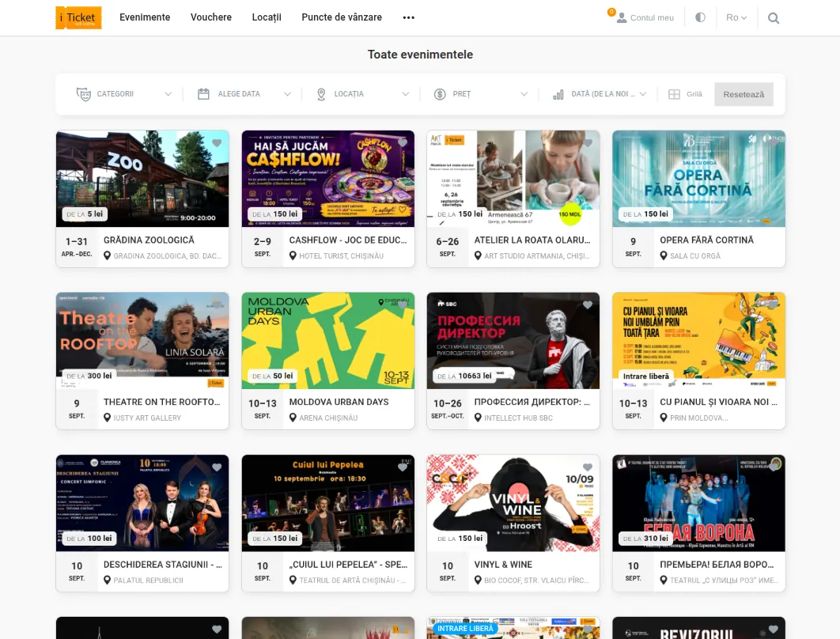Image resolution: width=840 pixels, height=639 pixels.
Task: Click location text ARENA CHIȘINĂU
Action: pyautogui.click(x=328, y=418)
